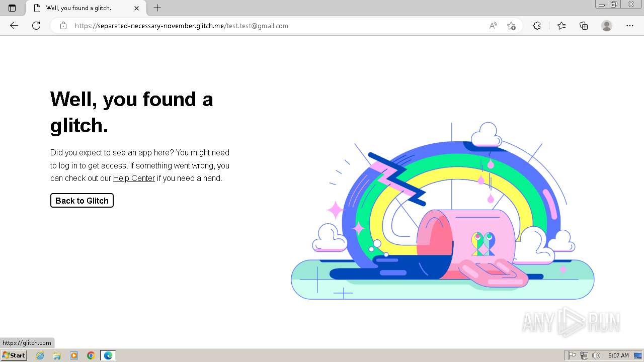Open Extensions puzzle icon
The height and width of the screenshot is (362, 644).
coord(537,26)
